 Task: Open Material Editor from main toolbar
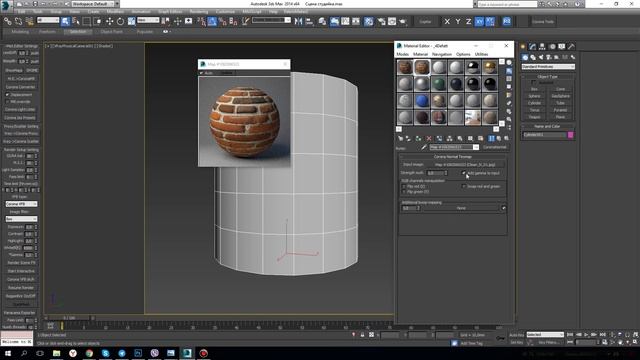369,21
